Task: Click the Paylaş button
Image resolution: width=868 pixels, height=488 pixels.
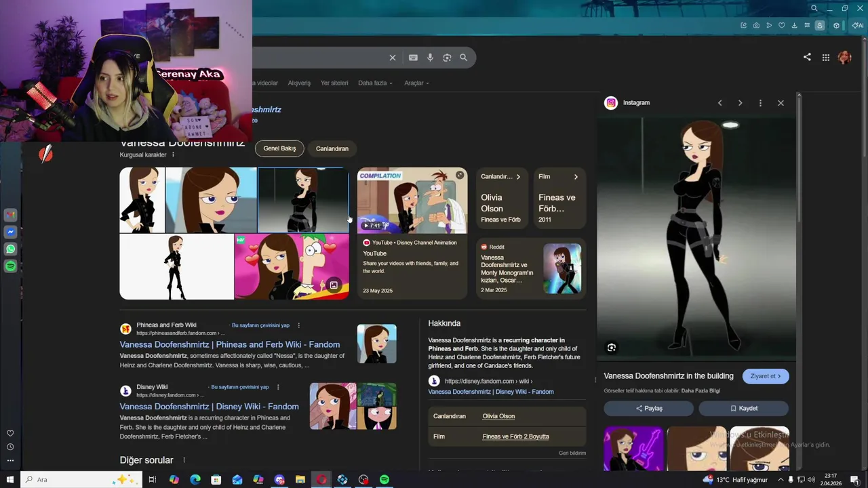Action: 649,408
